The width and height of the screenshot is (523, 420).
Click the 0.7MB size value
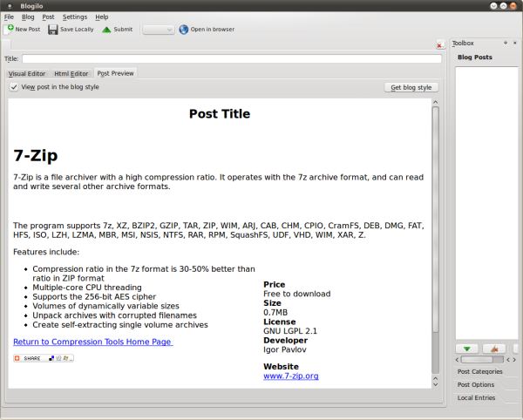click(275, 313)
